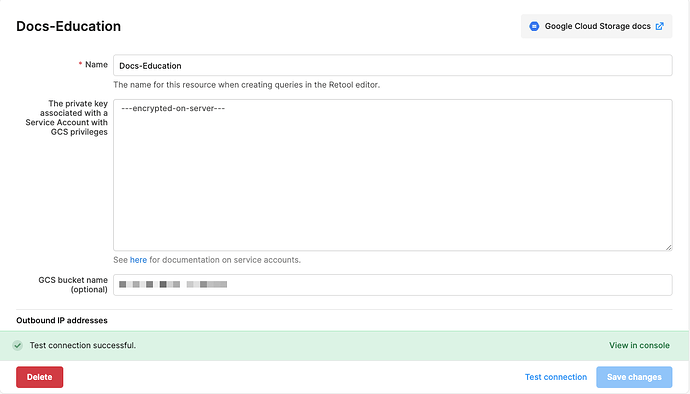Click the green success checkmark icon
The height and width of the screenshot is (394, 690).
tap(17, 346)
